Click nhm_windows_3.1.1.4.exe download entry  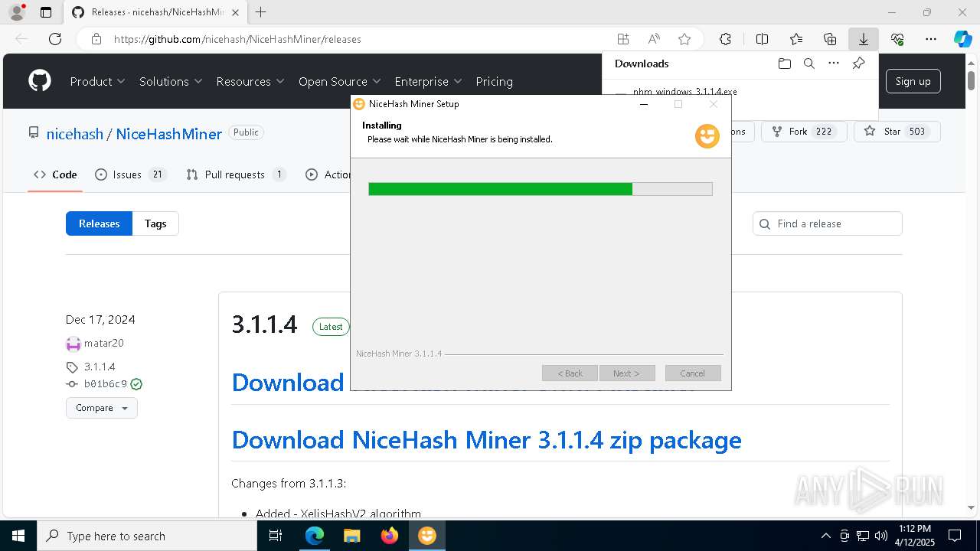click(685, 92)
